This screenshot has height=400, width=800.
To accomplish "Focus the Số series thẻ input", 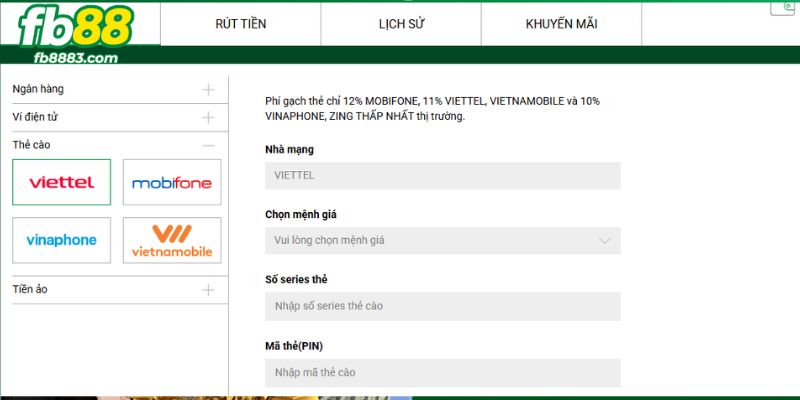I will 443,306.
